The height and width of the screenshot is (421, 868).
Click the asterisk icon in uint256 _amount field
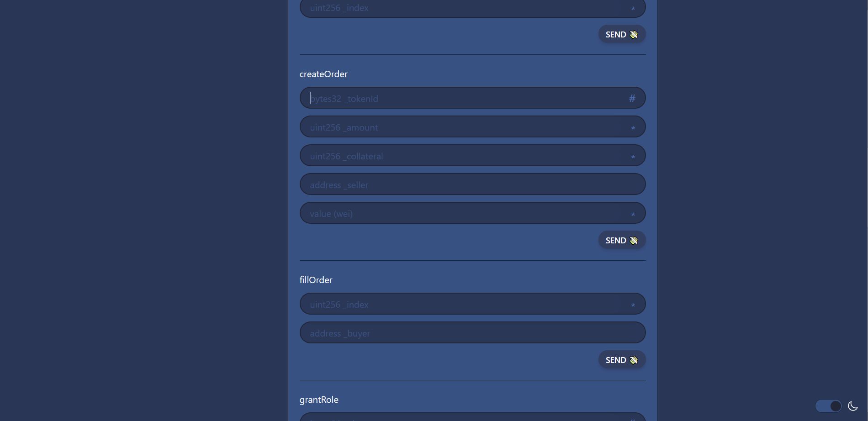coord(633,128)
